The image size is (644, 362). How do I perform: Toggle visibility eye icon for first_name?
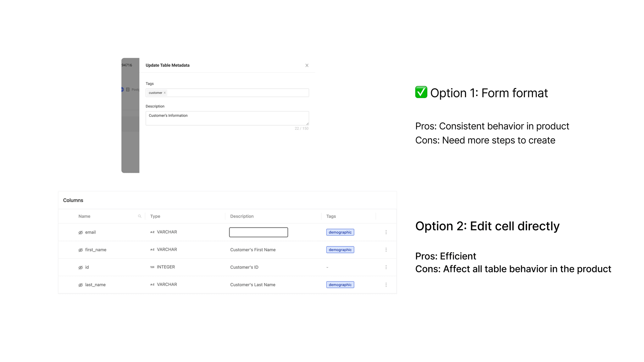tap(80, 250)
